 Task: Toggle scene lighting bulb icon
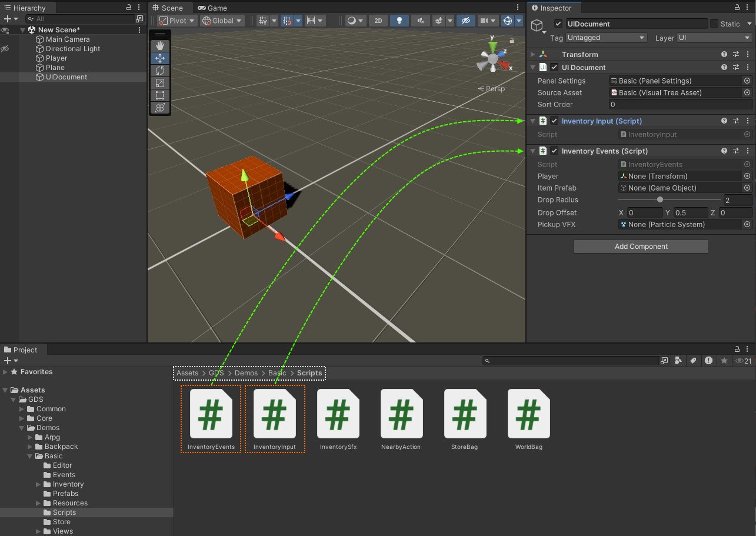(x=399, y=21)
